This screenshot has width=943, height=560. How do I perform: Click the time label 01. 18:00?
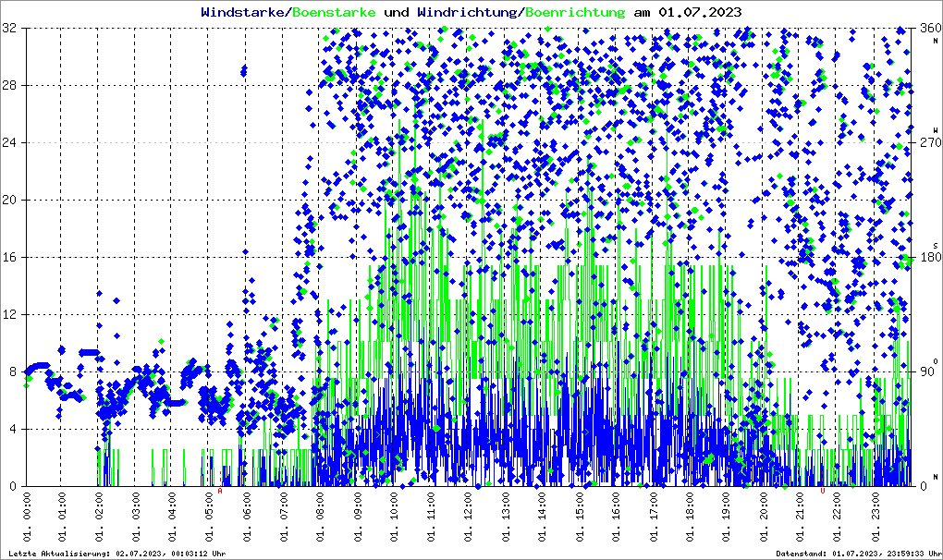690,517
